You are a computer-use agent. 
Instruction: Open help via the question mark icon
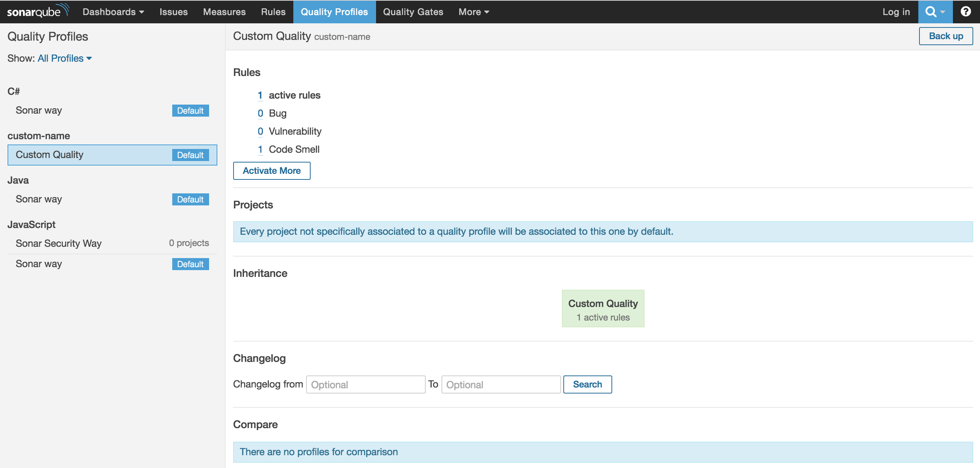click(966, 11)
